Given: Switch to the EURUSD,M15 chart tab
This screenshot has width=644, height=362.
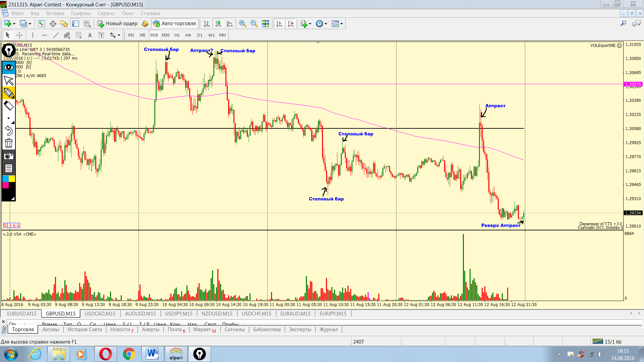Looking at the screenshot, I should [22, 314].
